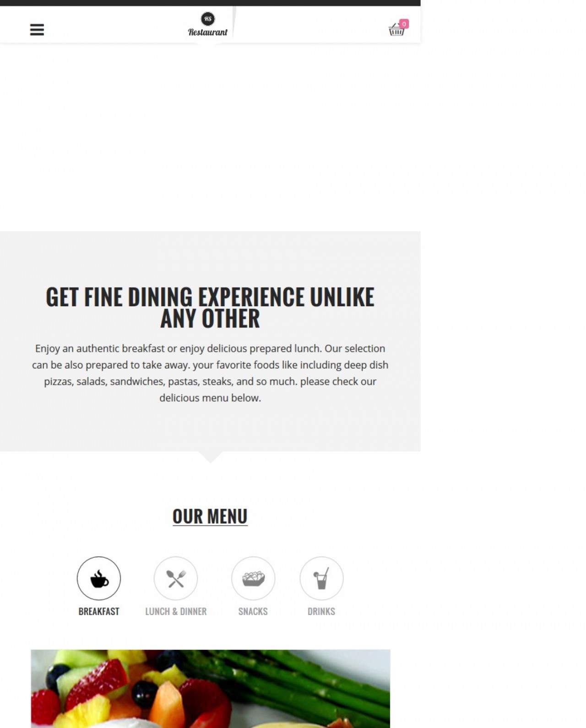586x728 pixels.
Task: Select the Snacks bowl icon
Action: click(253, 578)
